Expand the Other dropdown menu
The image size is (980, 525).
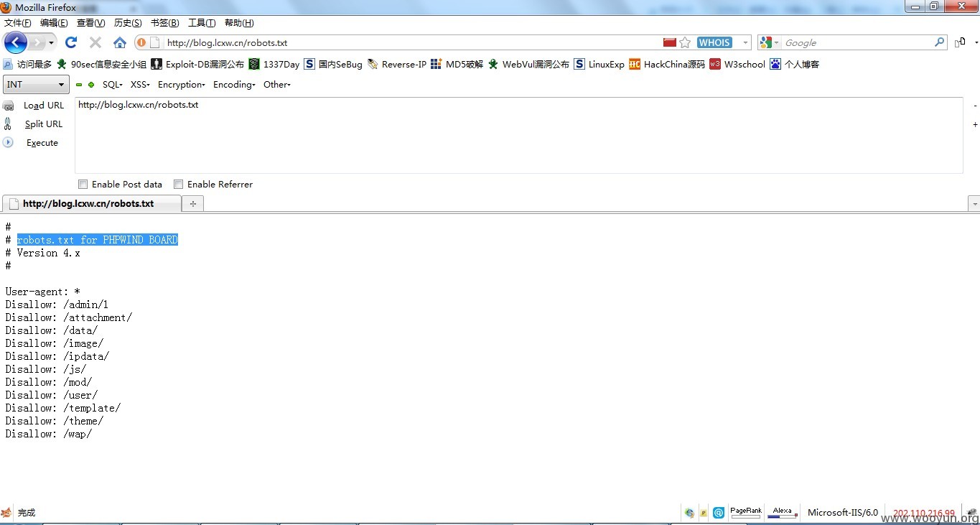tap(277, 85)
